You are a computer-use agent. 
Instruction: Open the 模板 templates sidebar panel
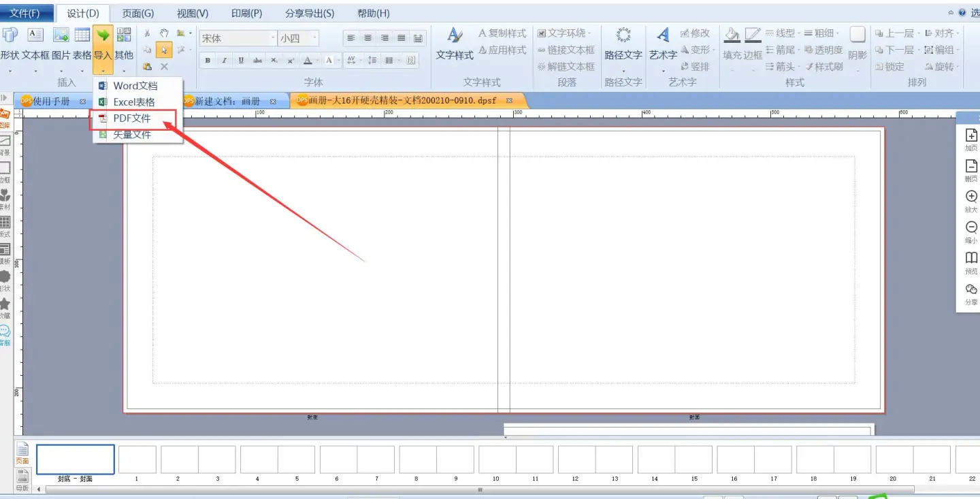pyautogui.click(x=5, y=254)
